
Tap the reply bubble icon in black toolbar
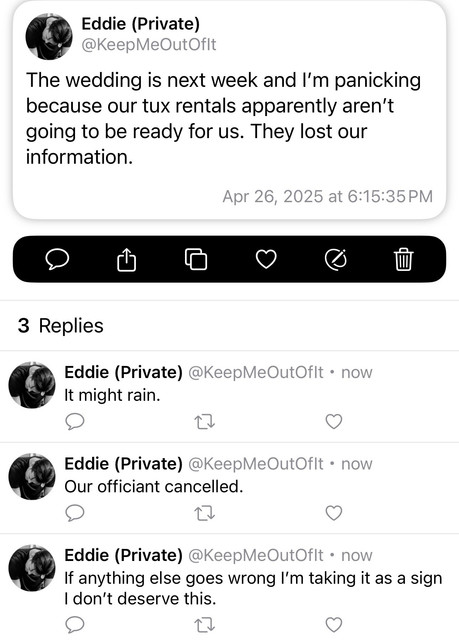pos(57,259)
